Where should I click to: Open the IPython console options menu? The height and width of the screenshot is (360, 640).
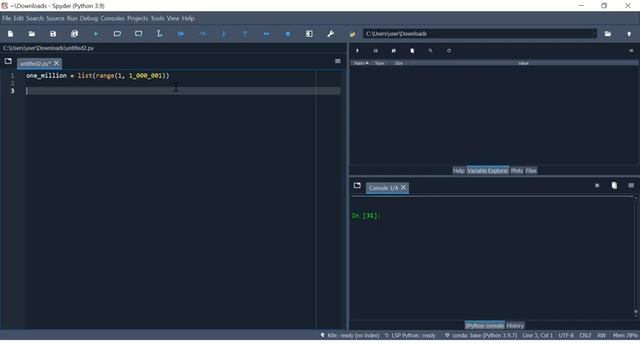[x=631, y=186]
